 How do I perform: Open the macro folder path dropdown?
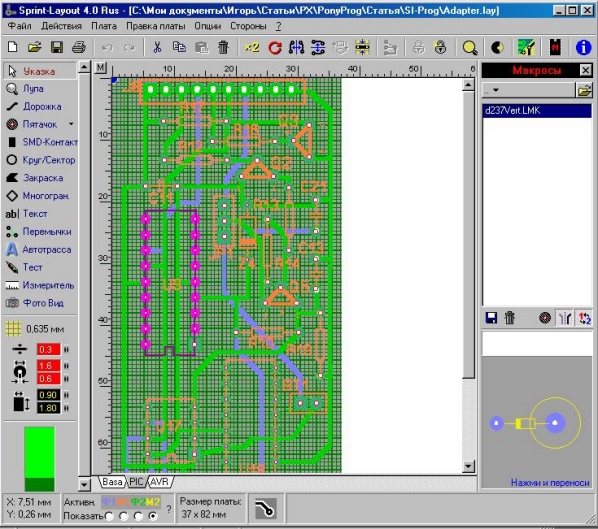528,90
